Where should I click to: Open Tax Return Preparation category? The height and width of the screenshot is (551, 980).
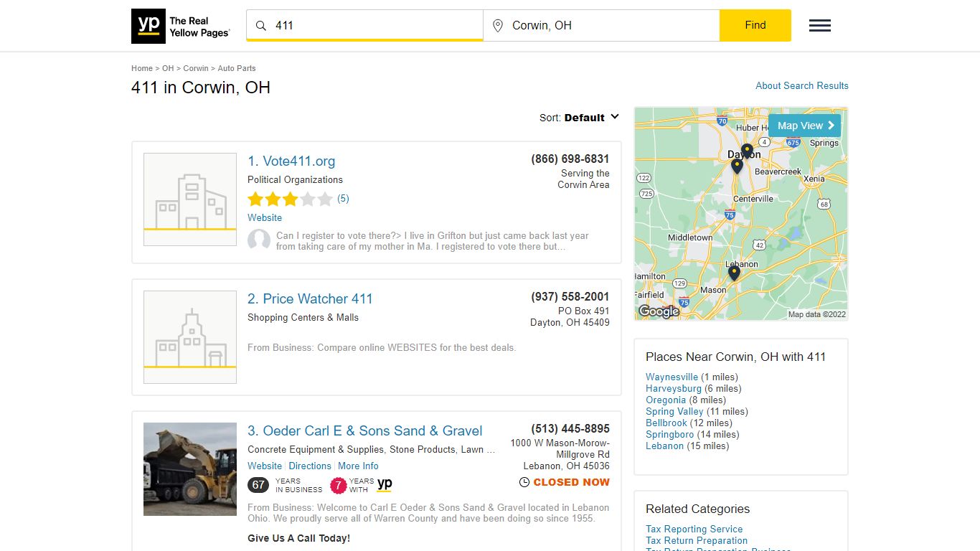697,540
